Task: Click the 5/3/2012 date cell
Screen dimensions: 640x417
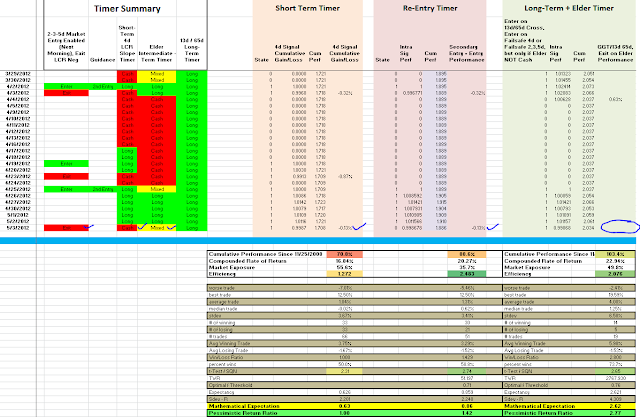Action: coord(18,228)
